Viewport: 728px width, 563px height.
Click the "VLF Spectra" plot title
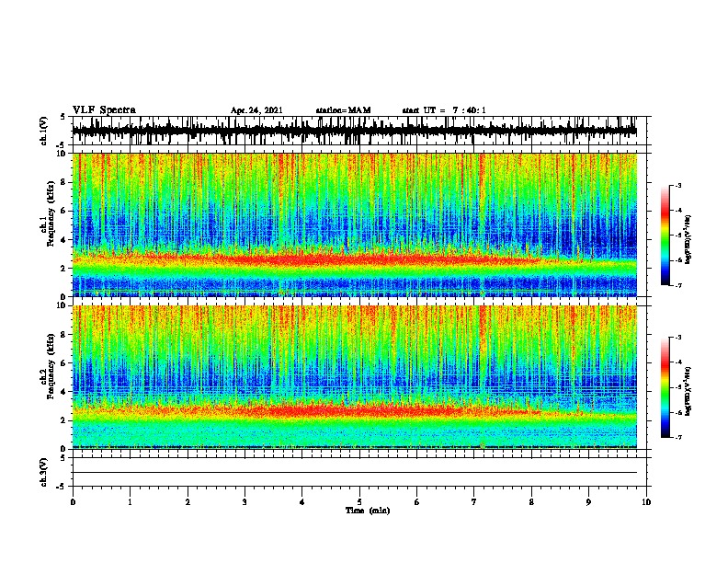tap(104, 110)
